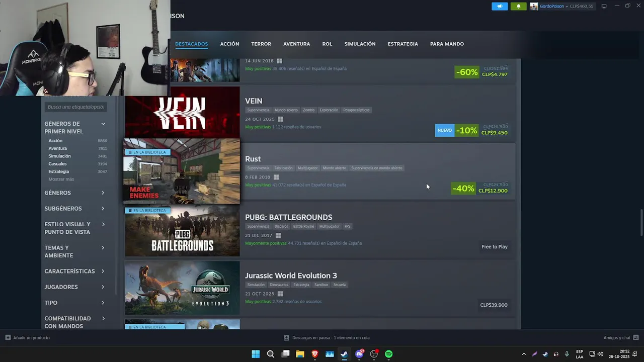
Task: Open the Rust game title
Action: click(x=253, y=159)
